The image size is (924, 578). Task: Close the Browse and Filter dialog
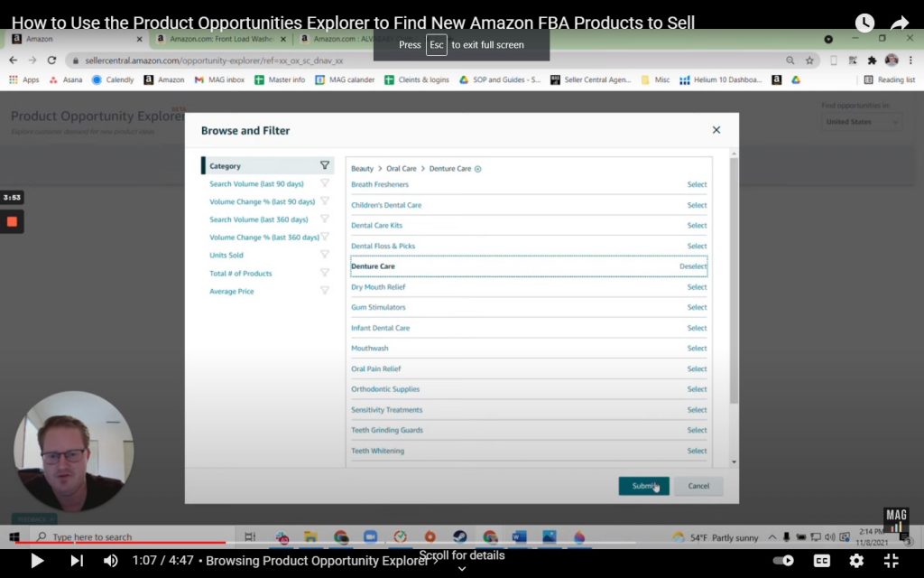(716, 130)
